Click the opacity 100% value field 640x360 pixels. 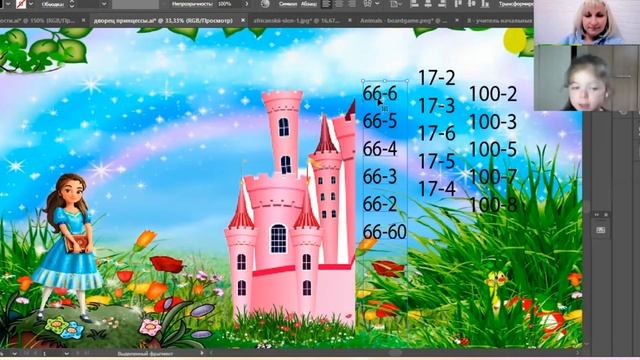[225, 4]
